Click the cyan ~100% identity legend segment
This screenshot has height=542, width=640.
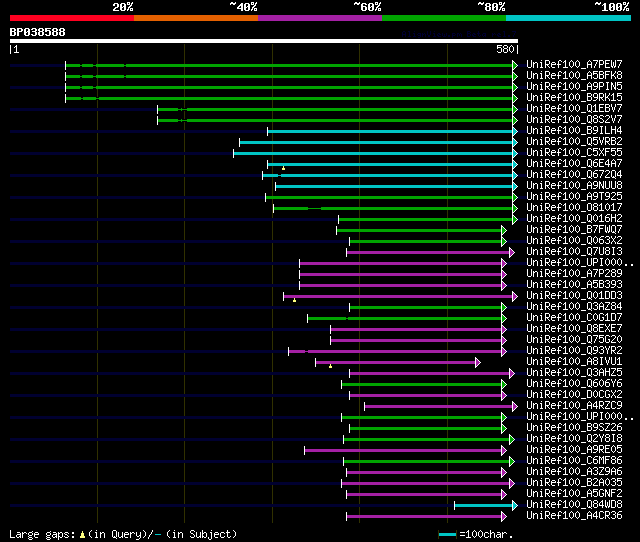569,18
